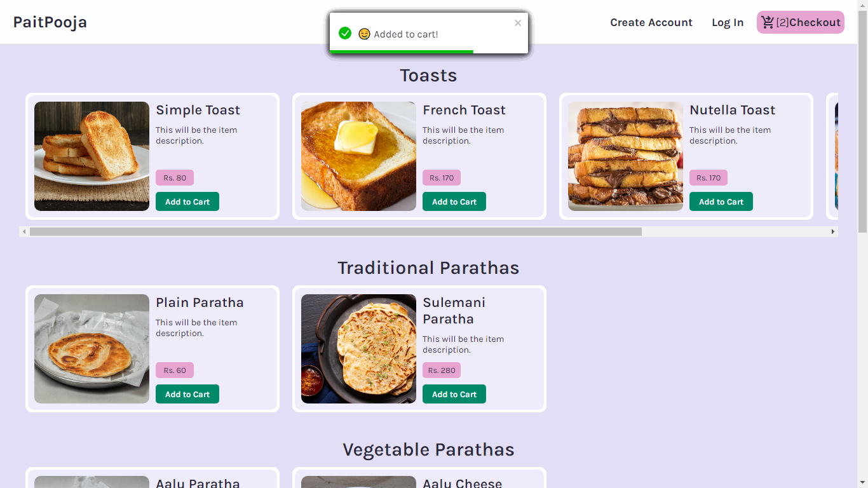Image resolution: width=868 pixels, height=488 pixels.
Task: Open the Create Account page
Action: (x=651, y=22)
